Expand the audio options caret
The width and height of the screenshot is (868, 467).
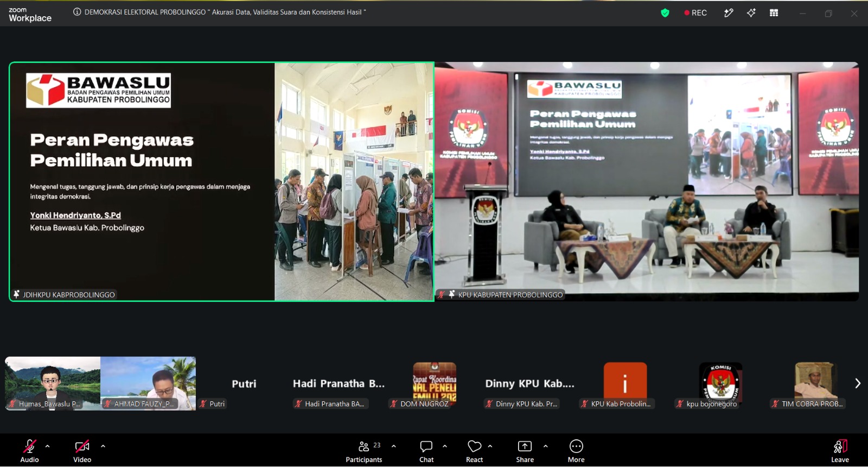48,446
